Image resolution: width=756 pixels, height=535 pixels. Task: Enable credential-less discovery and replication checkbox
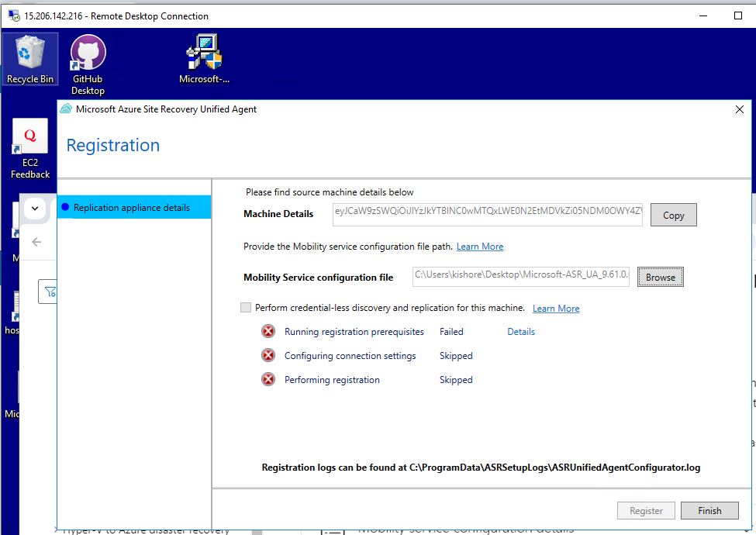246,308
